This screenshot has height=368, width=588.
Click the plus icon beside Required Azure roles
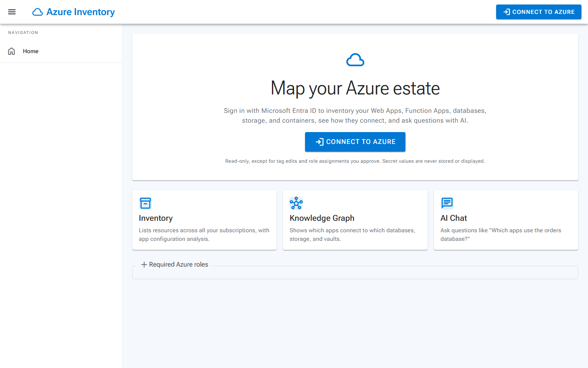point(144,265)
